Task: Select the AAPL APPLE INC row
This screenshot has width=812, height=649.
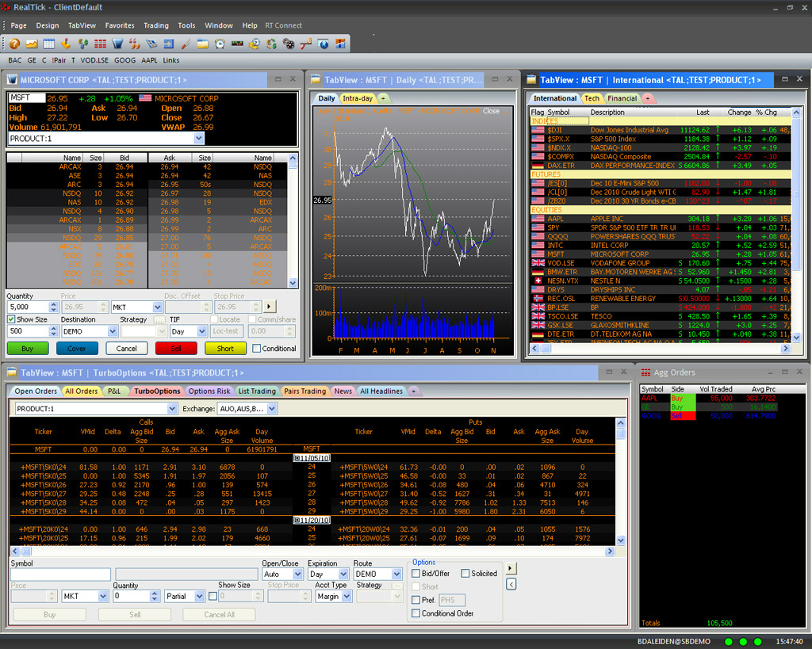Action: pos(661,219)
